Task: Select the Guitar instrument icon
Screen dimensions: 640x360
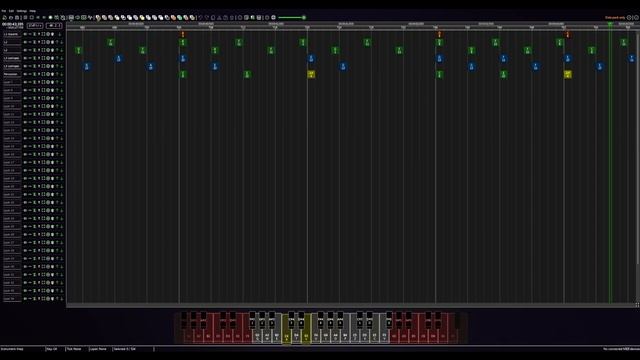Action: pos(129,18)
